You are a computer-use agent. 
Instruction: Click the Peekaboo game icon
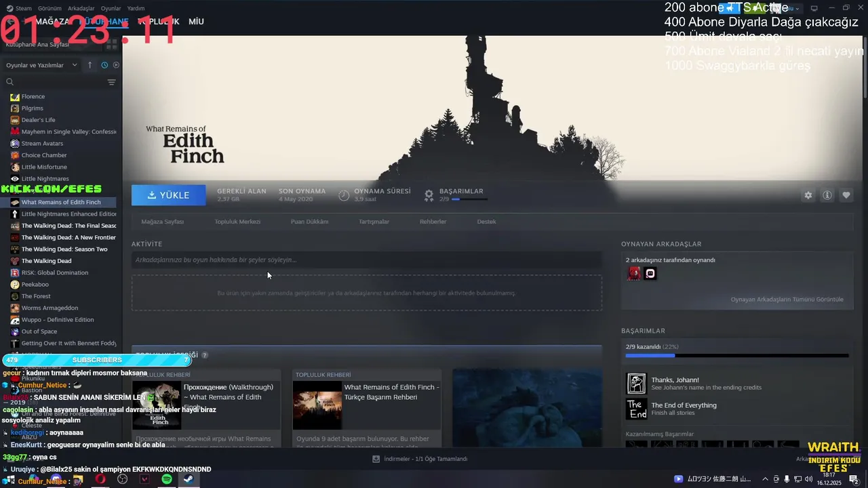pyautogui.click(x=15, y=285)
